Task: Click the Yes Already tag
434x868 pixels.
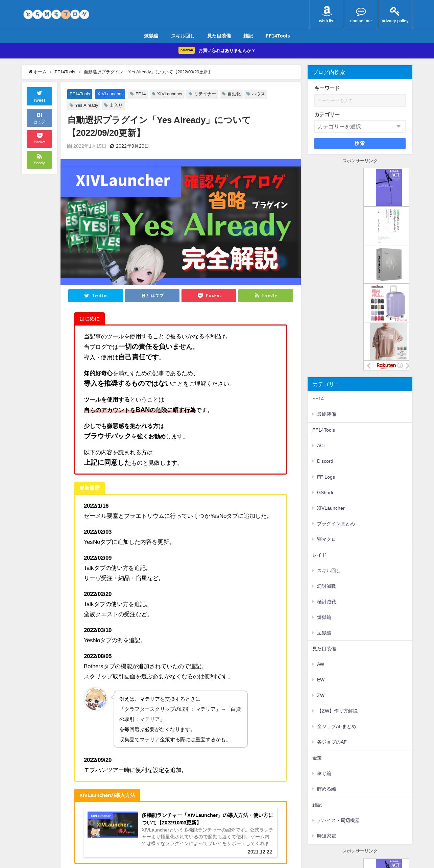Action: tap(84, 105)
